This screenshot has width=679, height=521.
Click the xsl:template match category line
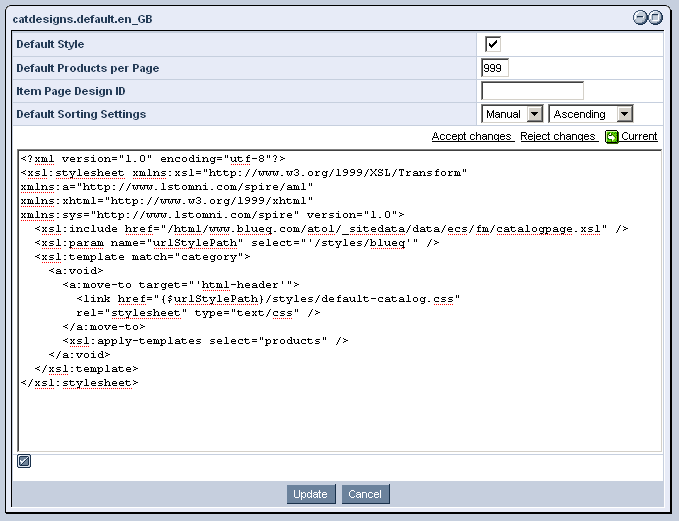pyautogui.click(x=142, y=257)
